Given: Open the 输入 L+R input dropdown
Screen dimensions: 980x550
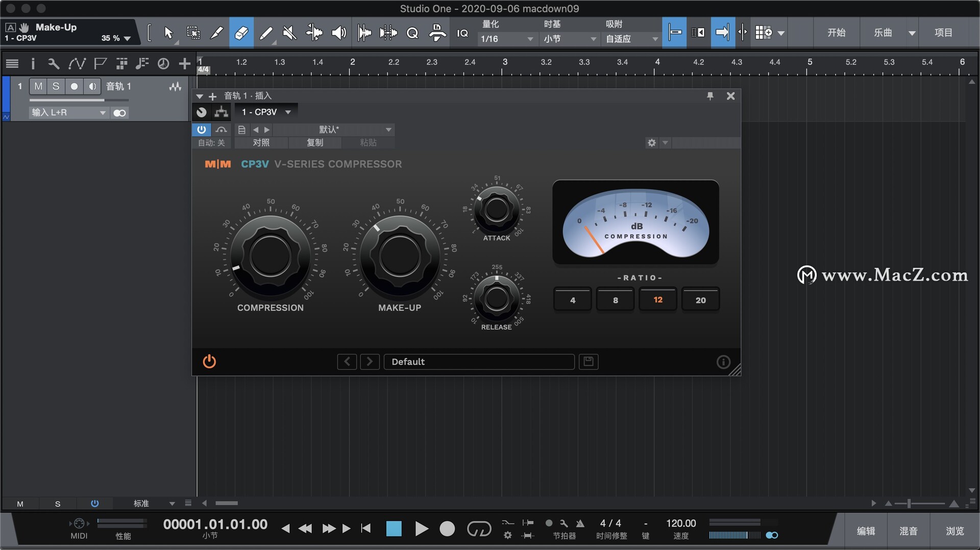Looking at the screenshot, I should [68, 113].
